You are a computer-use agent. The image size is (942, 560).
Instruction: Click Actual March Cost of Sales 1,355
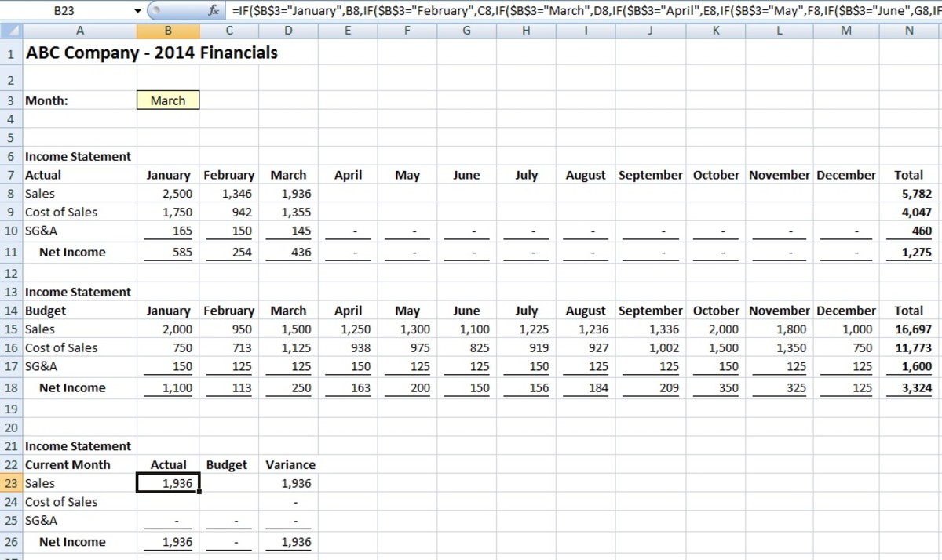pyautogui.click(x=295, y=212)
